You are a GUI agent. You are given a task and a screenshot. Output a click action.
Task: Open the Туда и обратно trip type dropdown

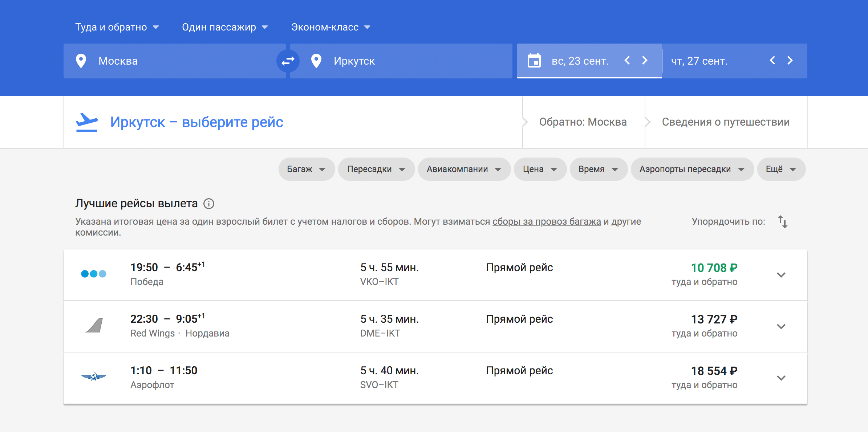click(117, 27)
